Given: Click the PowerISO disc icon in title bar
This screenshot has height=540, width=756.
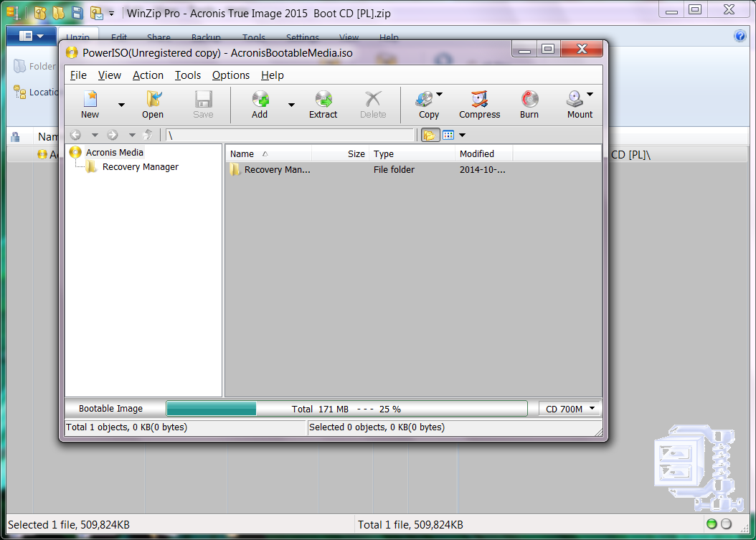Looking at the screenshot, I should [x=72, y=52].
